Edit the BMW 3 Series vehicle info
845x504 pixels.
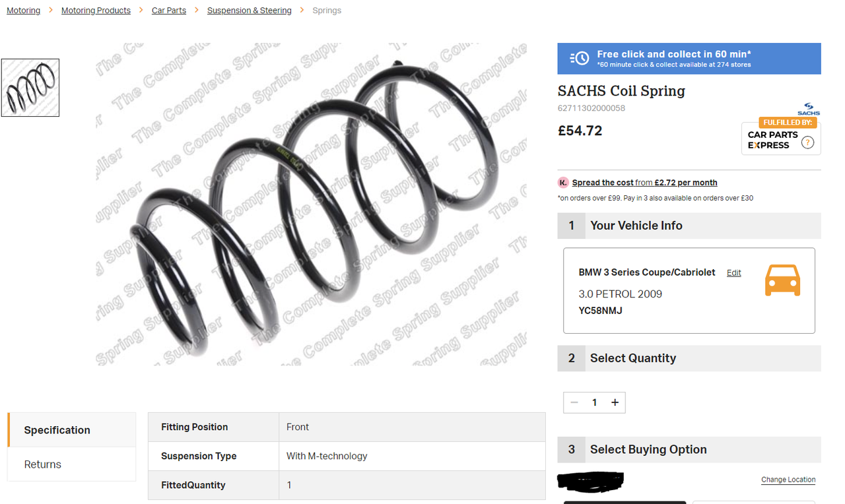(733, 273)
